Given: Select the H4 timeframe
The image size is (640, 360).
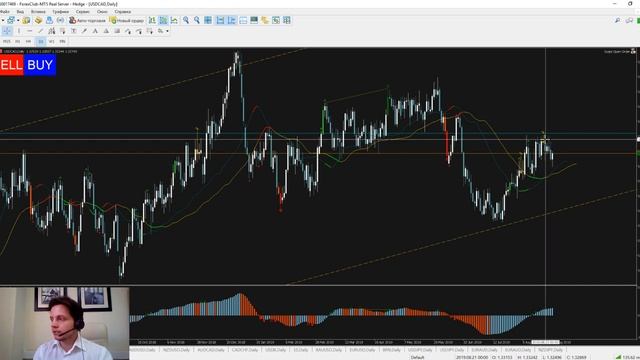Looking at the screenshot, I should pos(29,41).
